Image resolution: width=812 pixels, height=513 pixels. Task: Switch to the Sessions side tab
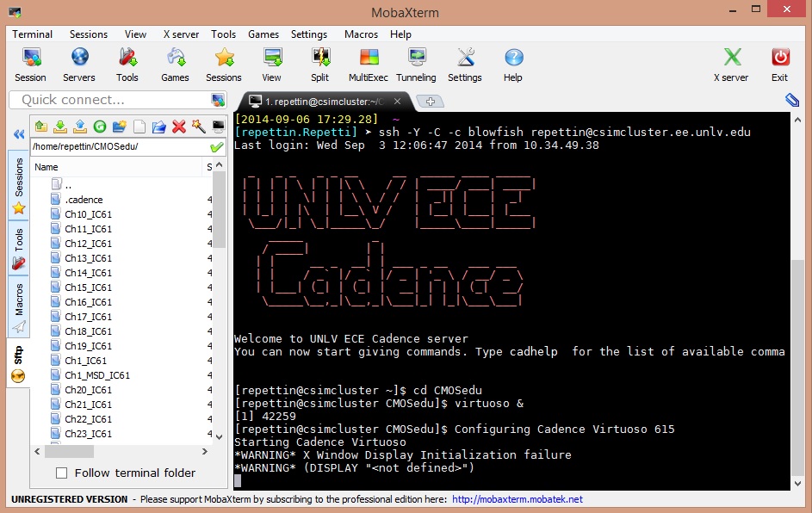click(18, 184)
